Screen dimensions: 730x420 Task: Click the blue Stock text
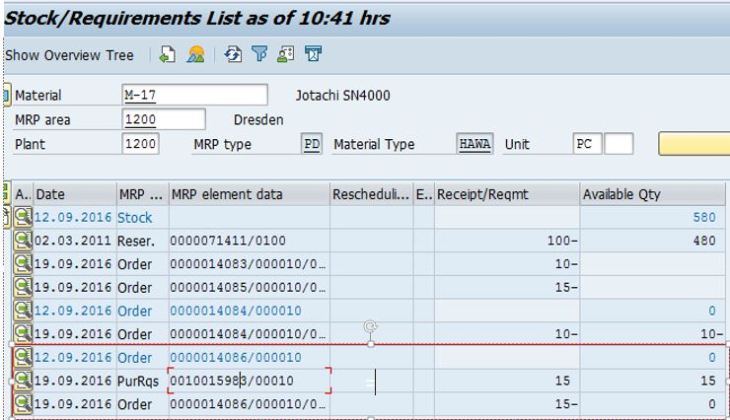[x=135, y=217]
